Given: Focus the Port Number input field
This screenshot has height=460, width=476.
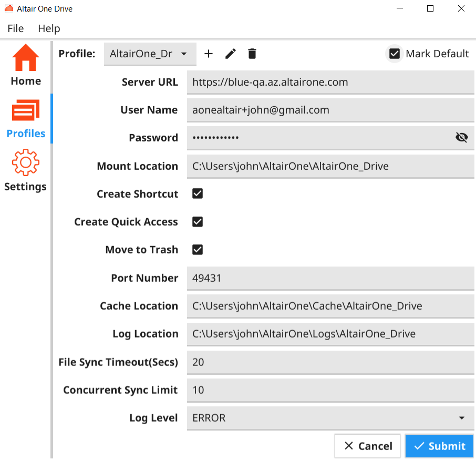Looking at the screenshot, I should [x=330, y=278].
